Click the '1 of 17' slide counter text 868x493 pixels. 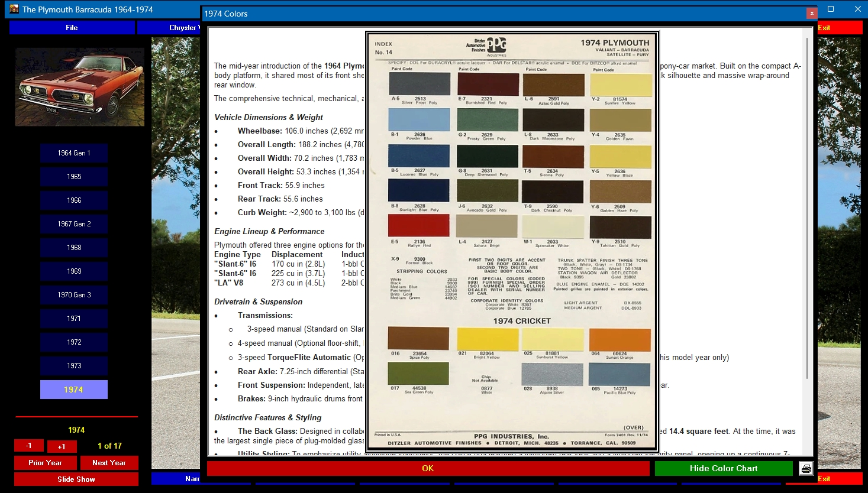[109, 446]
